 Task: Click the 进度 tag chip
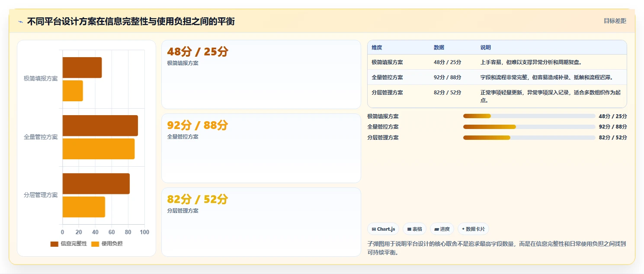(x=442, y=229)
